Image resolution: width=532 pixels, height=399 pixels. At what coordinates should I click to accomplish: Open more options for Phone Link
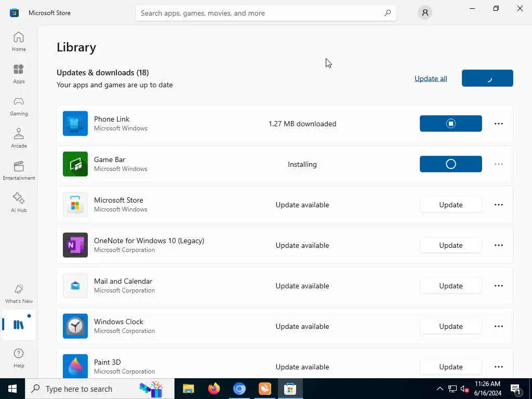[498, 124]
